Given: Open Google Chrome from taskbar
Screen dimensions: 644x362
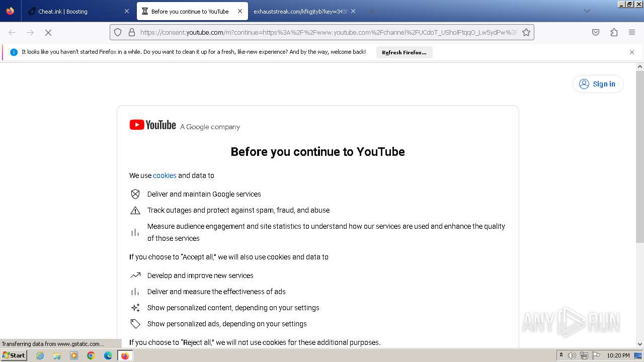Looking at the screenshot, I should coord(91,355).
